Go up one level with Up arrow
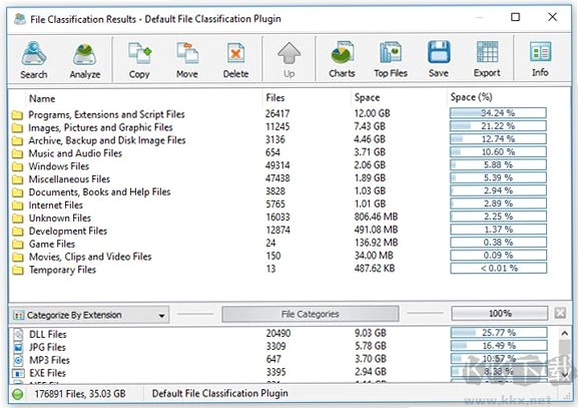Viewport: 578px width, 408px height. 289,60
